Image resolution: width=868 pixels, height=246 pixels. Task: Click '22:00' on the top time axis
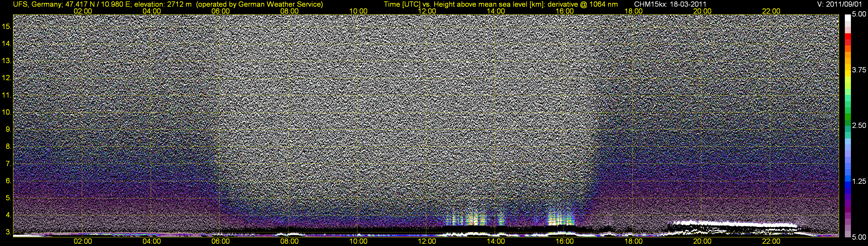click(x=771, y=11)
